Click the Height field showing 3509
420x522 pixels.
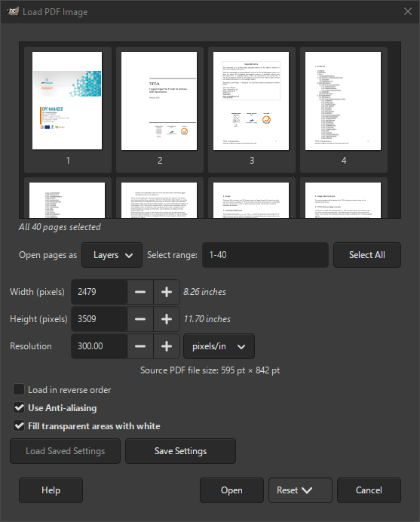(99, 319)
